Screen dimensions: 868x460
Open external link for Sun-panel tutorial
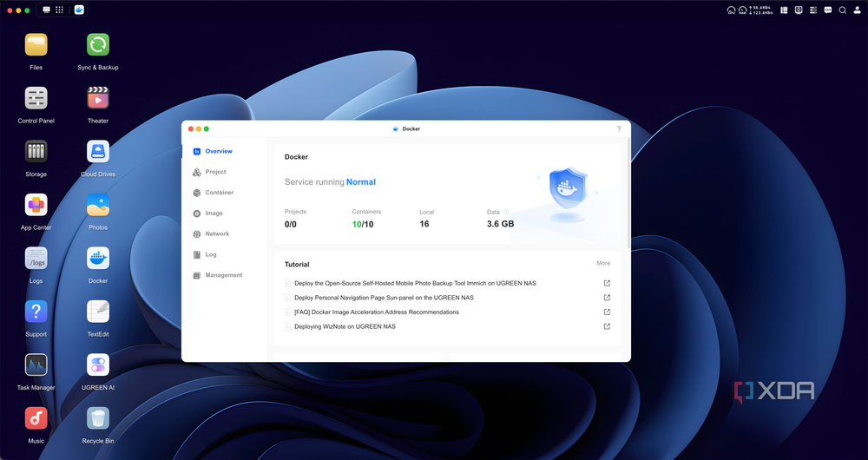pos(608,298)
